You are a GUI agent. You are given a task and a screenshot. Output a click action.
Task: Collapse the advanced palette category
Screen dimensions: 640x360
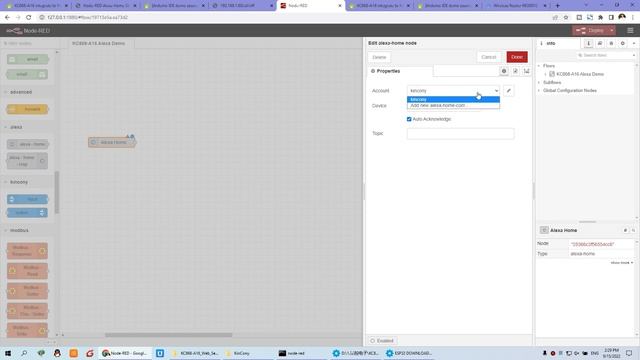pyautogui.click(x=21, y=92)
